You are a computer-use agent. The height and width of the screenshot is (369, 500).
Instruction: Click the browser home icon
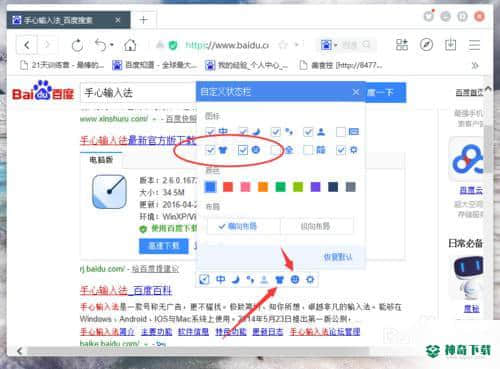[x=130, y=45]
